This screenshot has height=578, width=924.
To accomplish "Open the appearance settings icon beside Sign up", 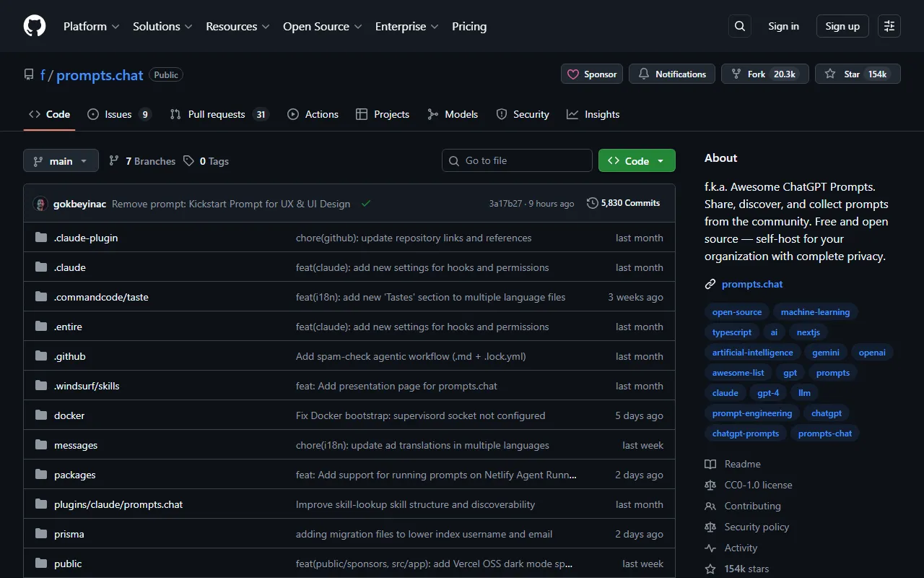I will point(889,26).
